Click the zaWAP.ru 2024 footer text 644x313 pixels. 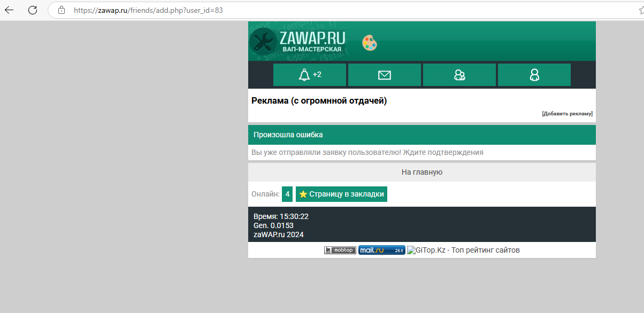(x=278, y=234)
